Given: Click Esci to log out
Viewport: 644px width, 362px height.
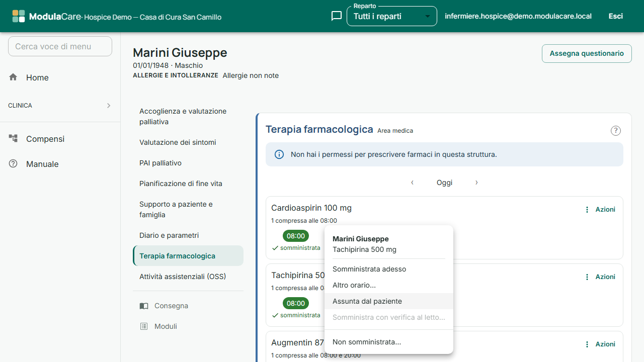Looking at the screenshot, I should coord(616,16).
